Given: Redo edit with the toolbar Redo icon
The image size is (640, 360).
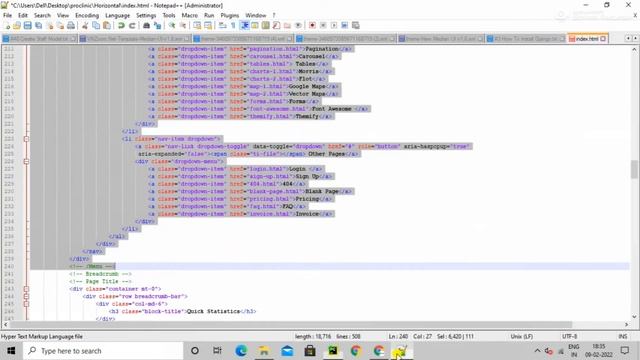Looking at the screenshot, I should point(132,26).
